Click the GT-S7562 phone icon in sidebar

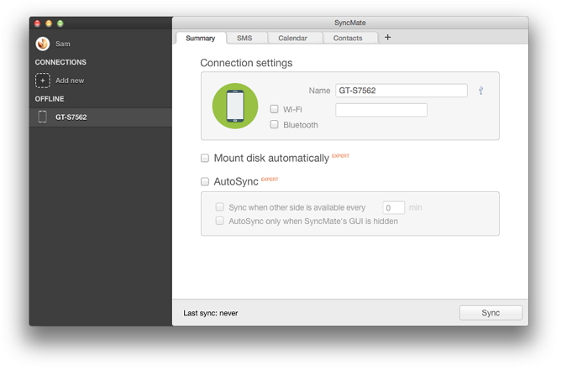42,117
